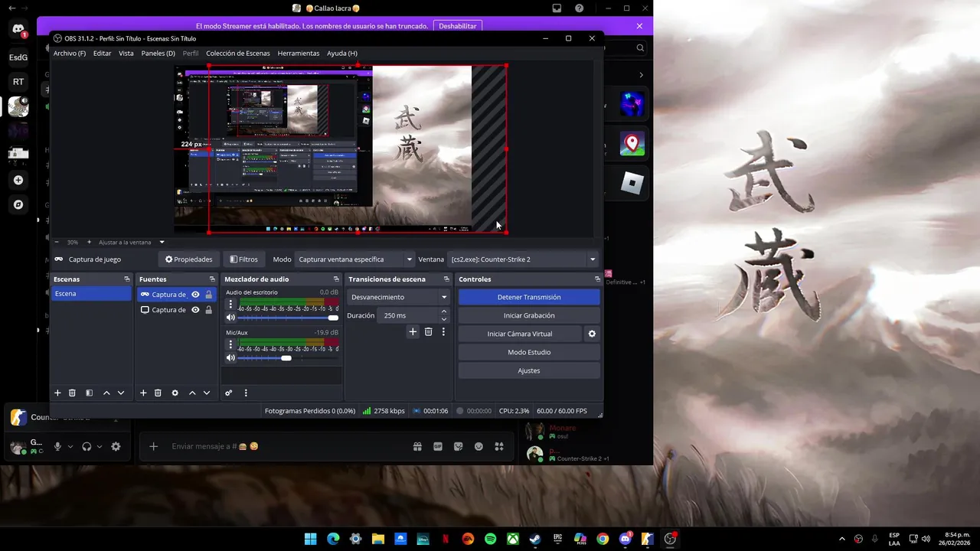Decrease Duración value with down arrow
Image resolution: width=980 pixels, height=551 pixels.
click(x=444, y=319)
